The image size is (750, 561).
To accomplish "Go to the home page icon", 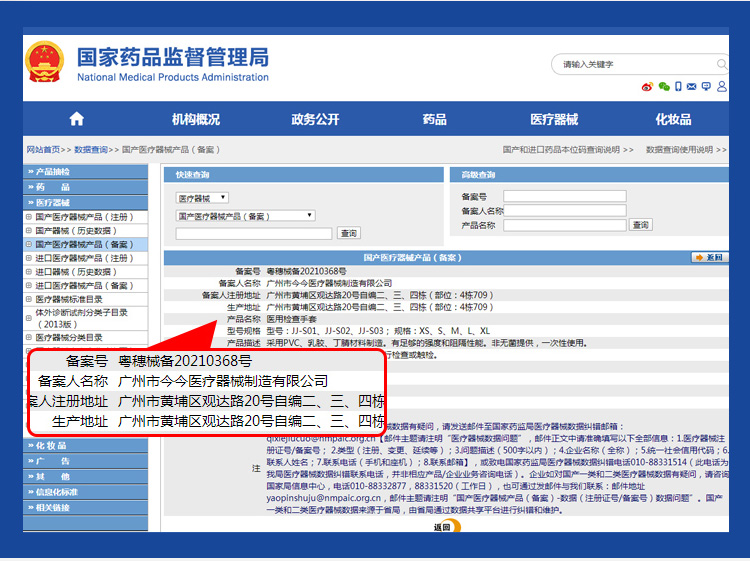I will pos(77,119).
